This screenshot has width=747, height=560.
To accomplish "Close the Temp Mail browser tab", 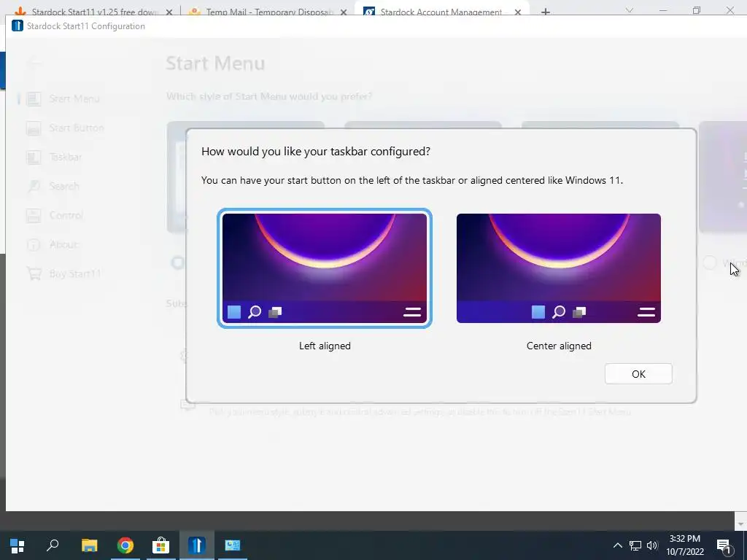I will [x=344, y=12].
